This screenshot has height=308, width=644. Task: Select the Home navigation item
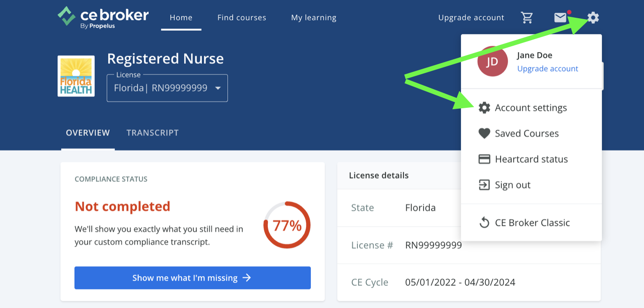(181, 18)
